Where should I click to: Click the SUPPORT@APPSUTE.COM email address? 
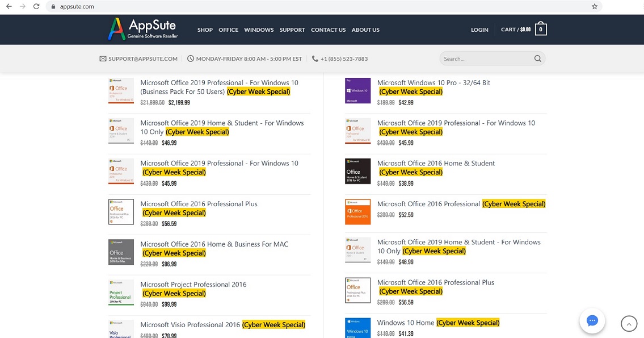[143, 59]
